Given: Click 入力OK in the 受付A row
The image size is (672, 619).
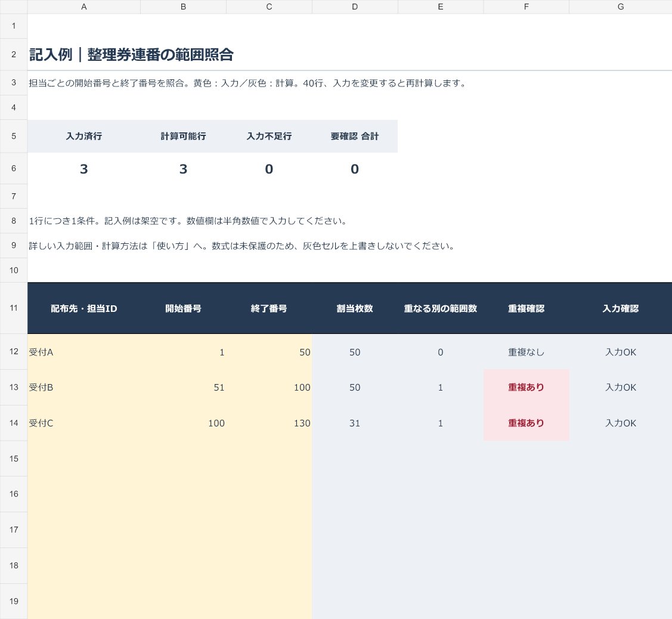Looking at the screenshot, I should click(x=621, y=352).
